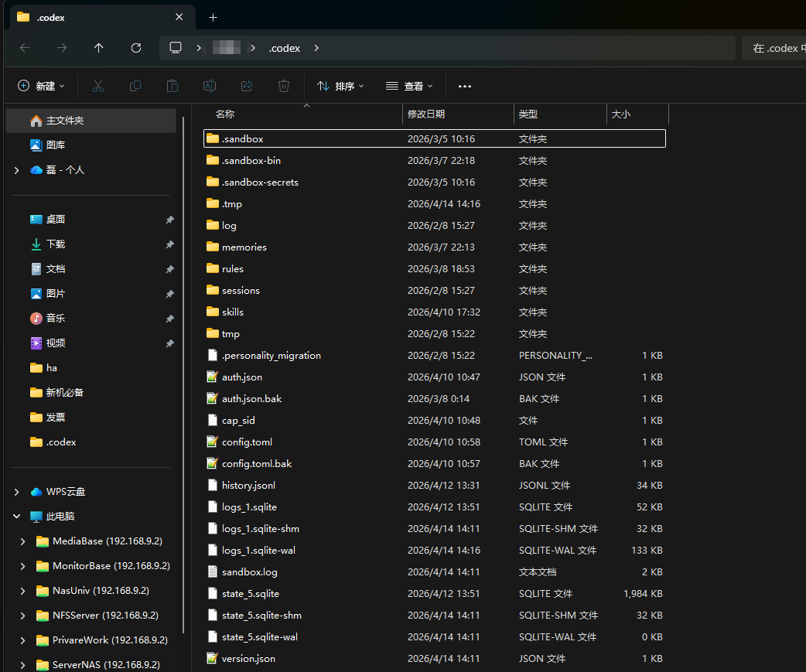This screenshot has height=672, width=806.
Task: Expand the WPS云盘 tree node
Action: click(x=16, y=492)
